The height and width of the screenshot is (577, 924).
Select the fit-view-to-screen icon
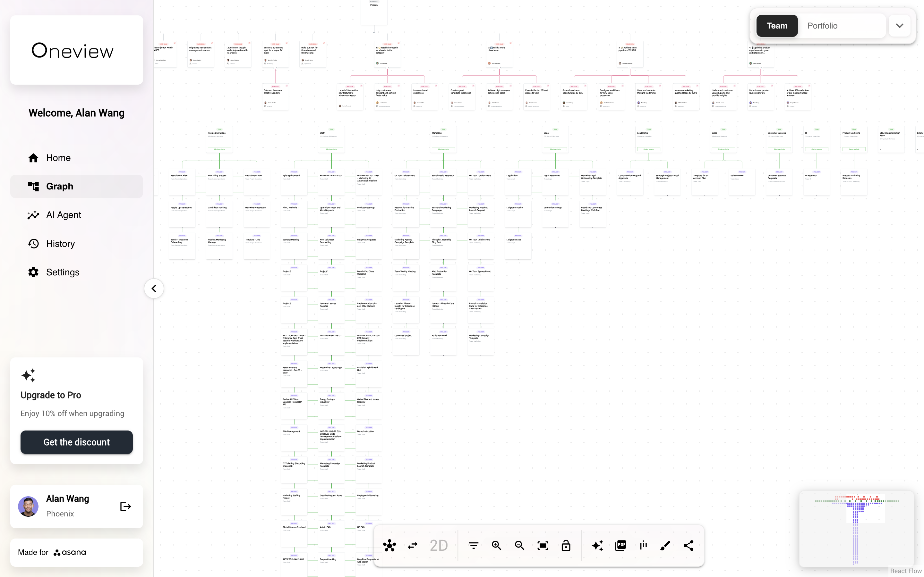coord(543,545)
